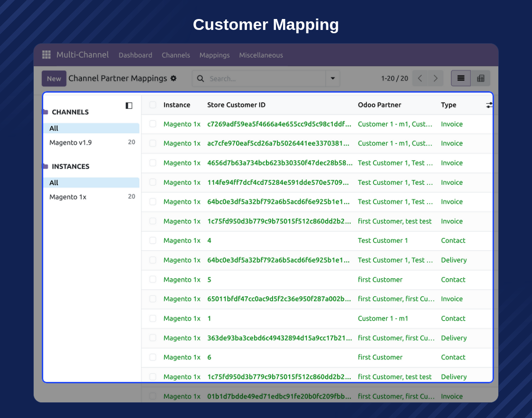Image resolution: width=532 pixels, height=418 pixels.
Task: Click ID 65011bfdf47cc0ac9d5f...
Action: 279,299
